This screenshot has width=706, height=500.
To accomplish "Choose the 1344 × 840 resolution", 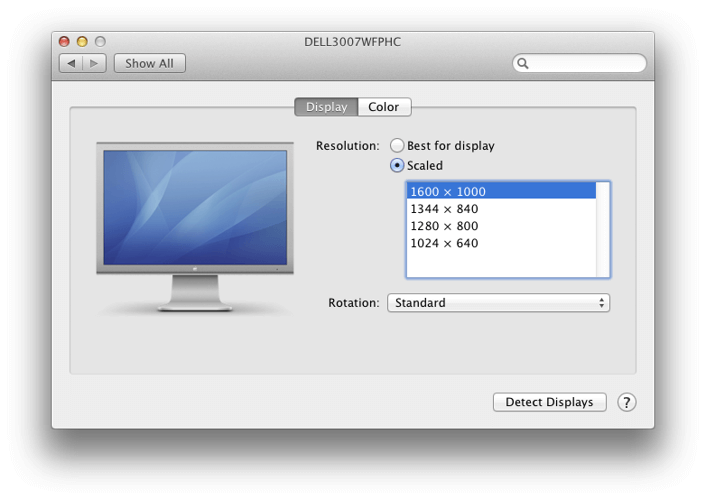I will tap(501, 209).
